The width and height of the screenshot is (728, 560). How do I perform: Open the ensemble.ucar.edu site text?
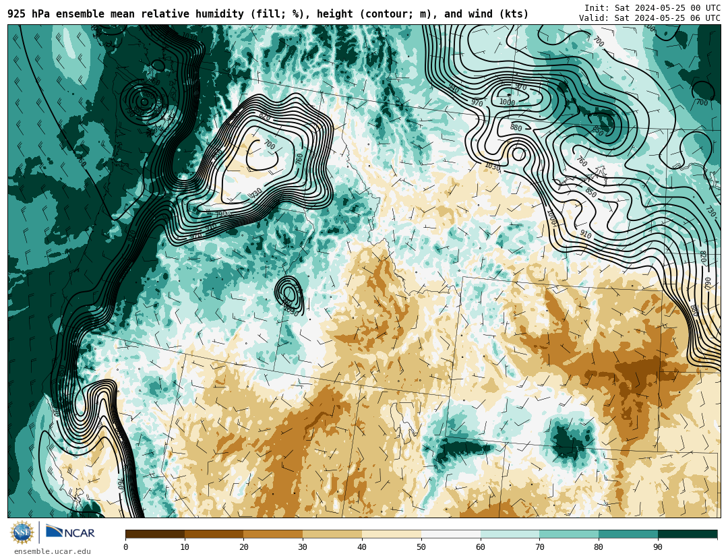click(x=53, y=552)
